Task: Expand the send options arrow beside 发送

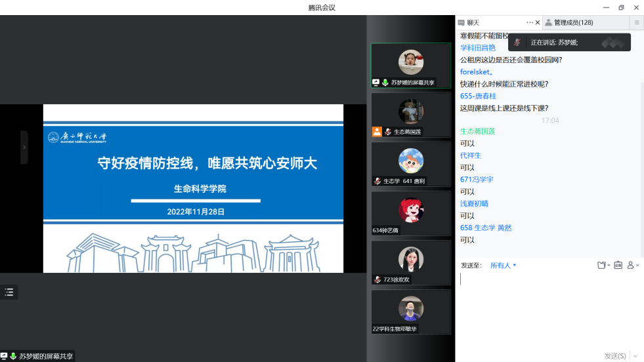Action: (x=634, y=355)
